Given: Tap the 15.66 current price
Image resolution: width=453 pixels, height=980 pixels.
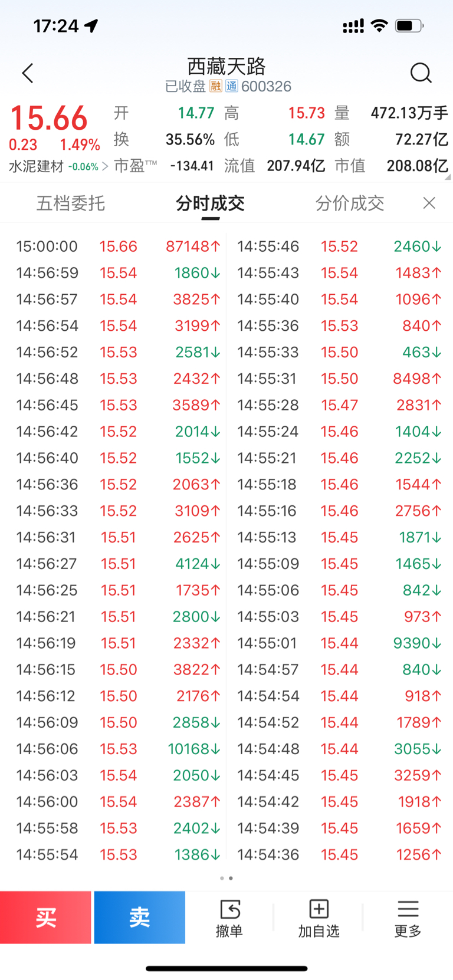Looking at the screenshot, I should (x=49, y=118).
